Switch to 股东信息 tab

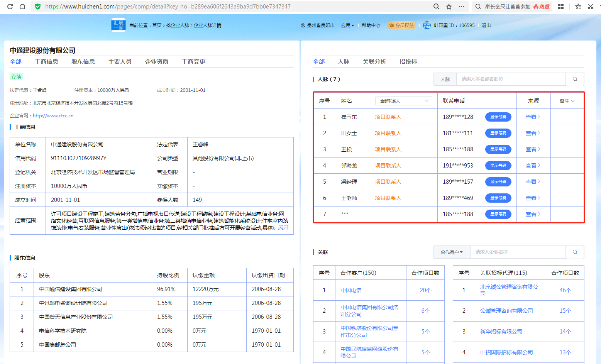click(83, 62)
